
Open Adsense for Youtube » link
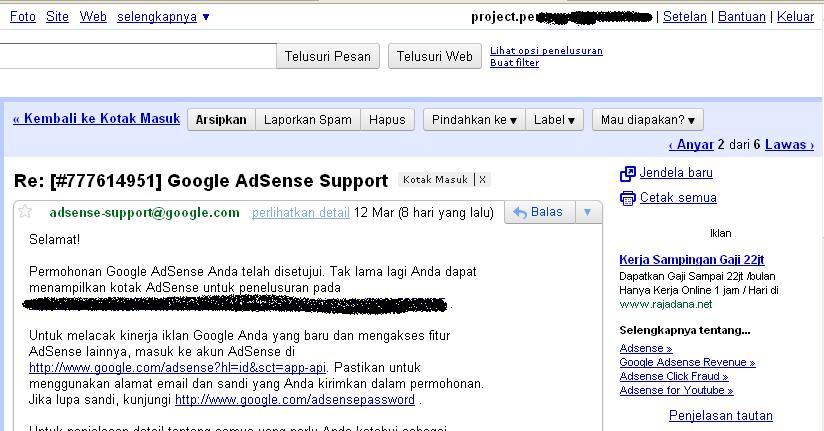tap(676, 391)
